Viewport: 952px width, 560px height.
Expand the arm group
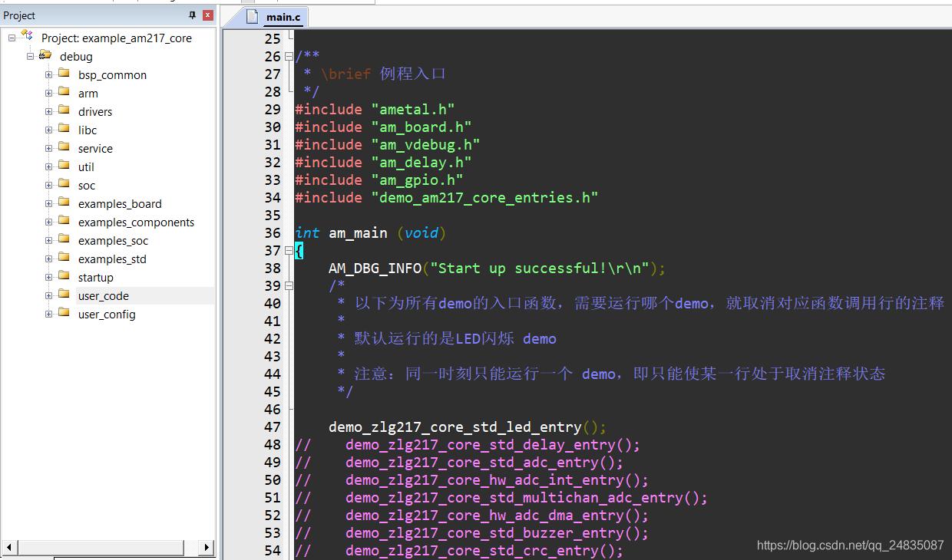48,93
